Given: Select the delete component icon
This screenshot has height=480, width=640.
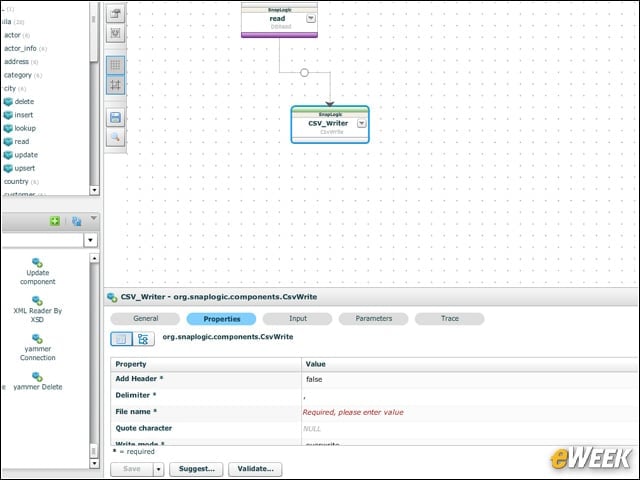Looking at the screenshot, I should point(8,102).
